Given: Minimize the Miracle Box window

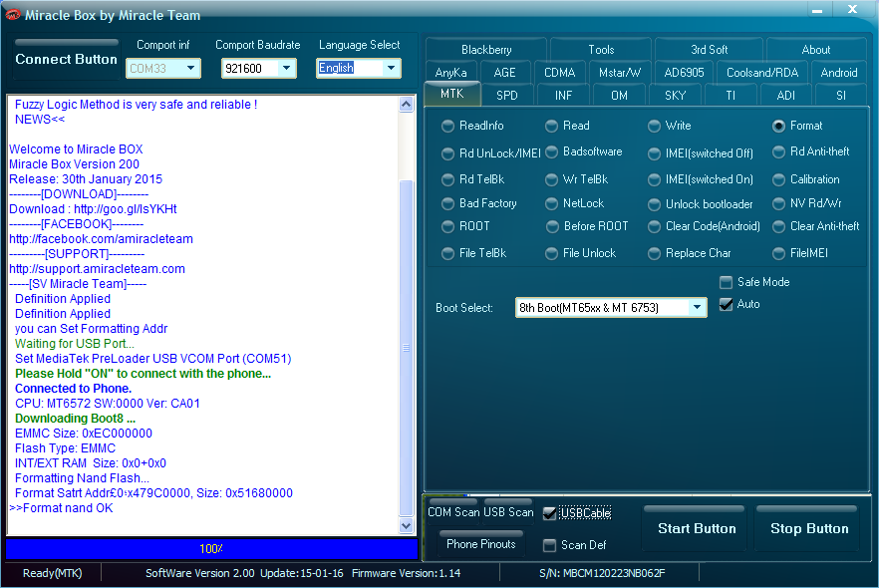Looking at the screenshot, I should [817, 10].
